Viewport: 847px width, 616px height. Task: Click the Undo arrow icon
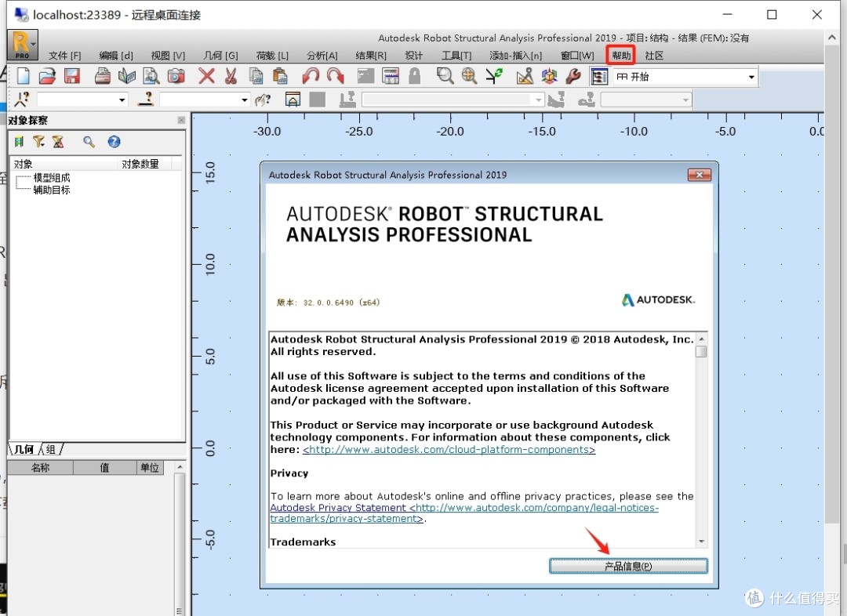click(x=310, y=76)
